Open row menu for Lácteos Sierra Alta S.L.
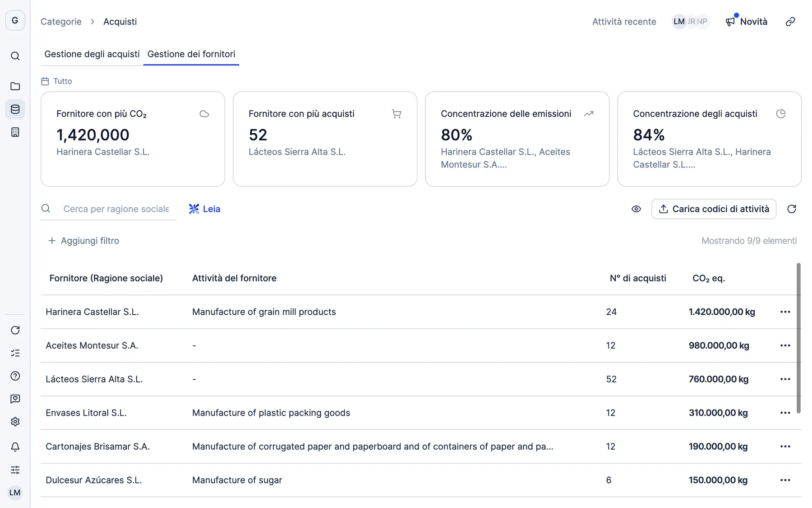Screen dimensions: 812x508 tap(785, 379)
